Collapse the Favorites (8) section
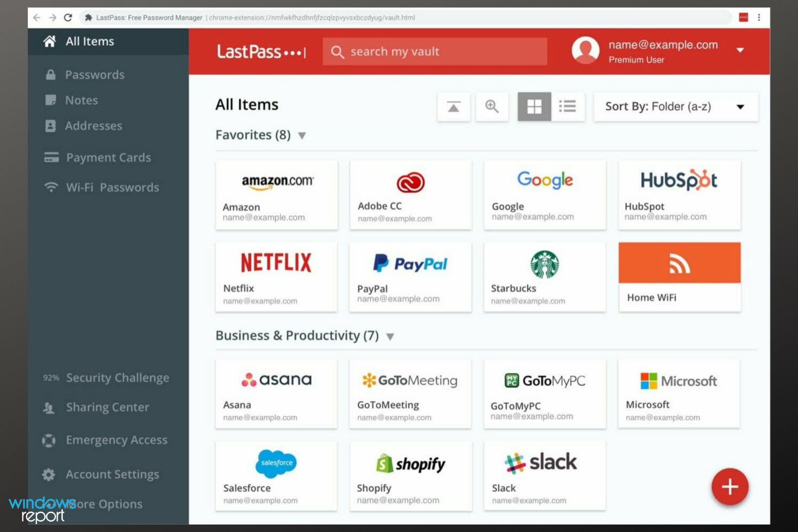 click(302, 135)
